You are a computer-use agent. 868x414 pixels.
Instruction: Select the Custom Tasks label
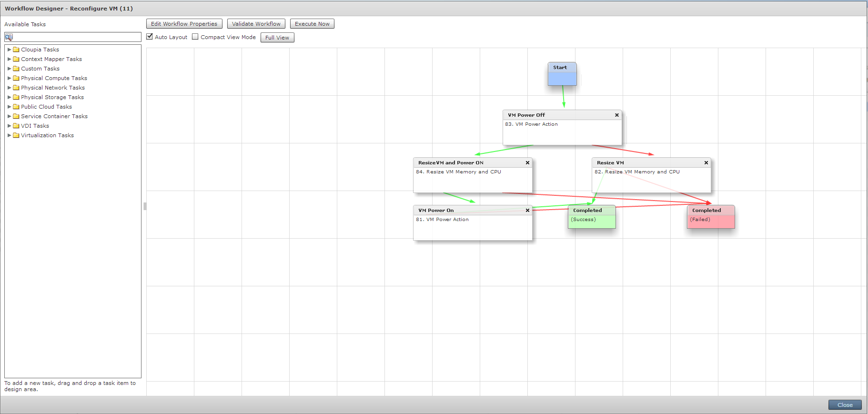(x=40, y=69)
